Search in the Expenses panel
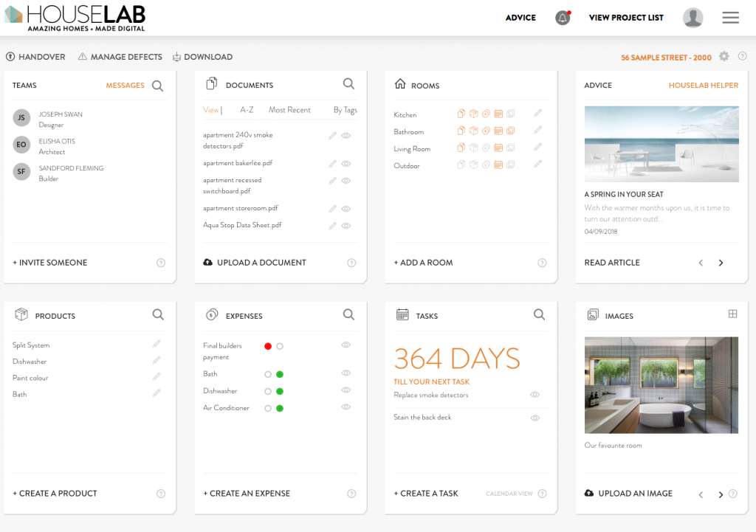 tap(348, 314)
